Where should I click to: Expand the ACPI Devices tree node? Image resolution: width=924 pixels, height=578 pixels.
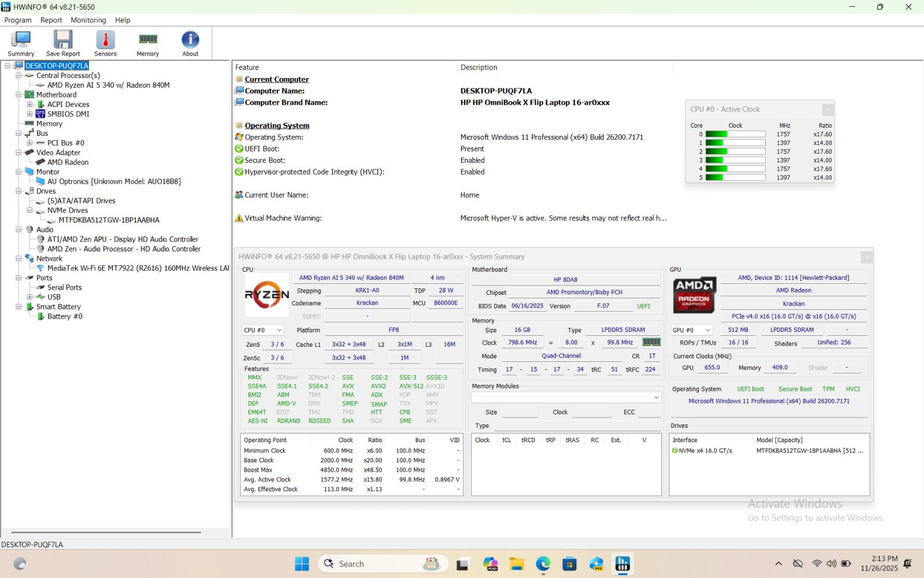tap(29, 105)
